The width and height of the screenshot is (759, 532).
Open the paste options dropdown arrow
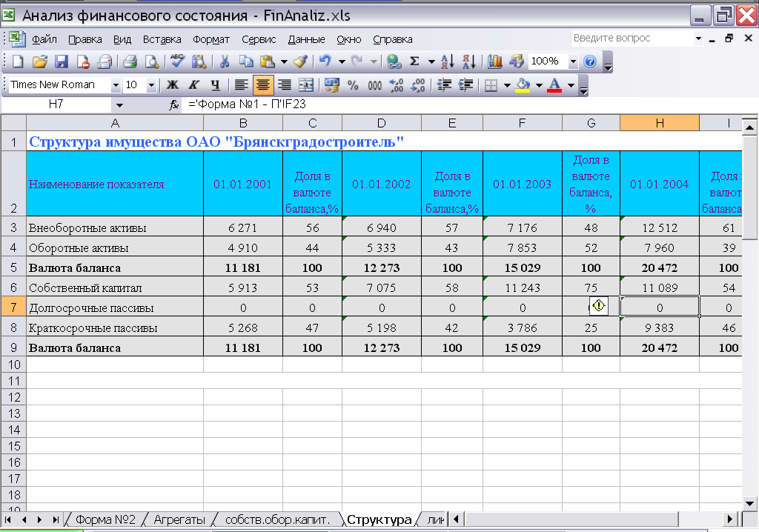pyautogui.click(x=284, y=61)
